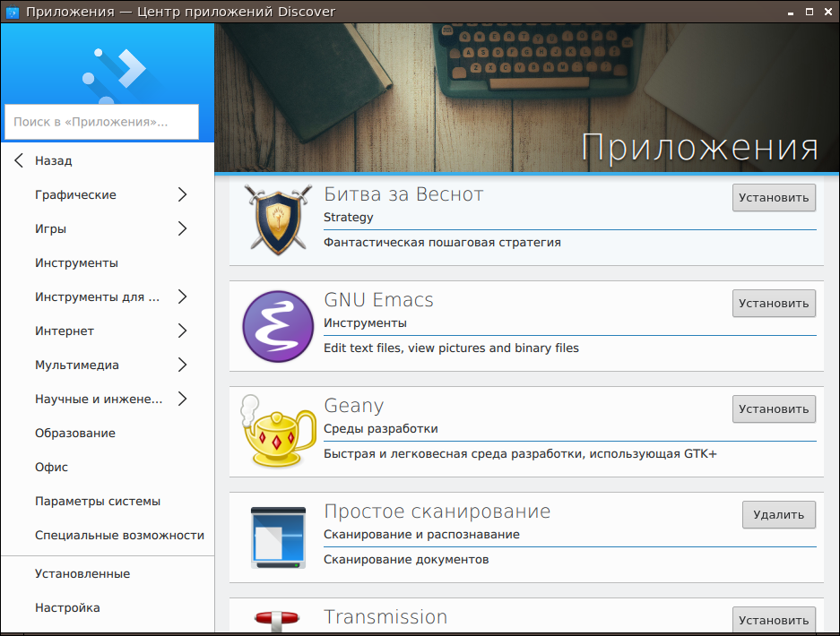Click the Battle for Wesnoth shield icon
The width and height of the screenshot is (840, 636).
[278, 220]
